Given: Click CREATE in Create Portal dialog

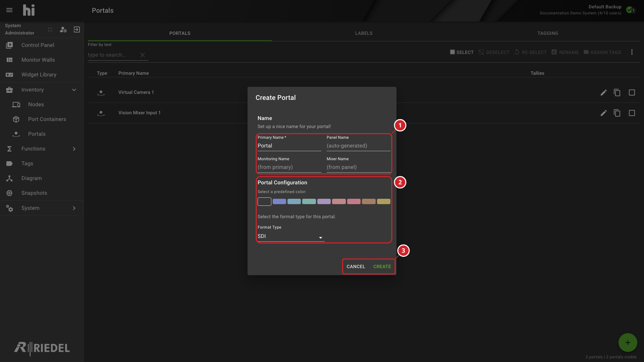Looking at the screenshot, I should click(x=382, y=266).
